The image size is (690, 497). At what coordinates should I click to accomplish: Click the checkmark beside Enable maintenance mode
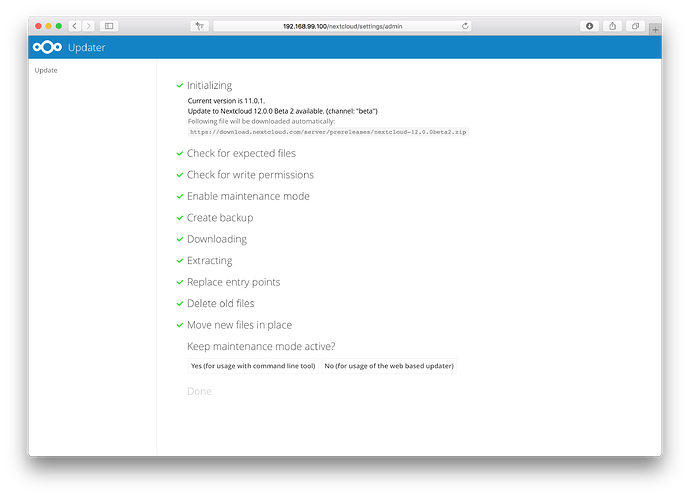coord(180,196)
